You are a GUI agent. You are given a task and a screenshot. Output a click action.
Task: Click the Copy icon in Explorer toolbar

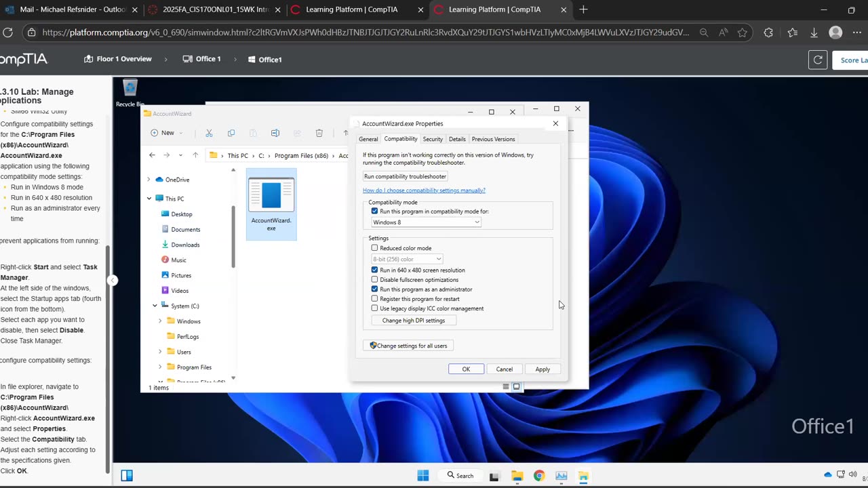pos(231,133)
